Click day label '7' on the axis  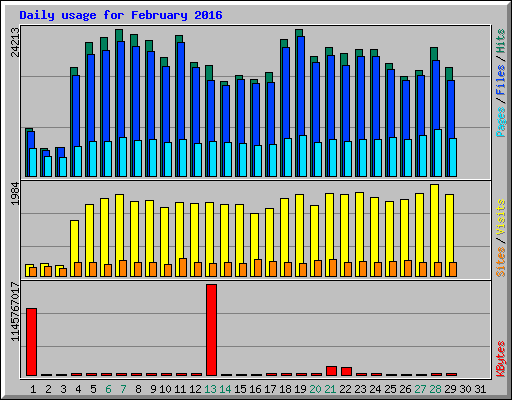point(123,389)
